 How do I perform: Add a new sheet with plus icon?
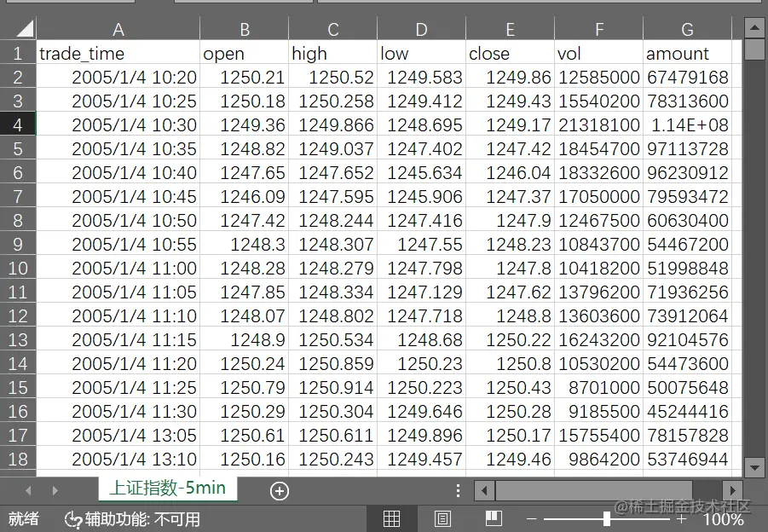click(280, 491)
